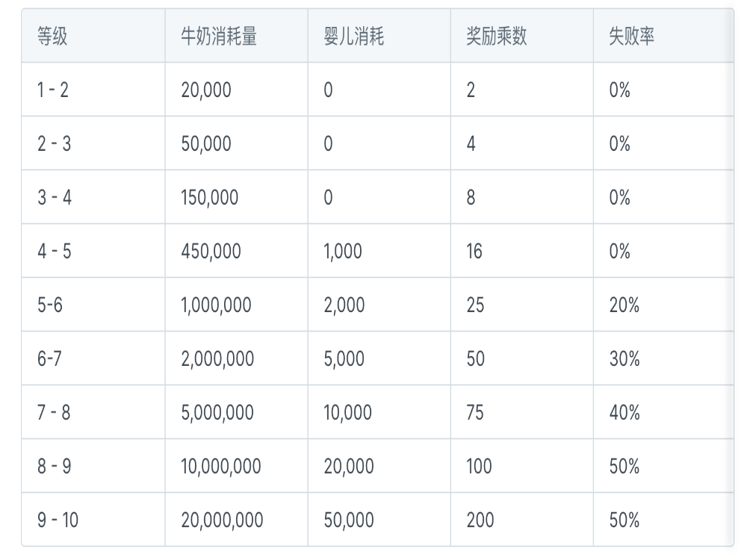Select the 奖励乘数 header cell
The image size is (747, 560).
coord(521,36)
